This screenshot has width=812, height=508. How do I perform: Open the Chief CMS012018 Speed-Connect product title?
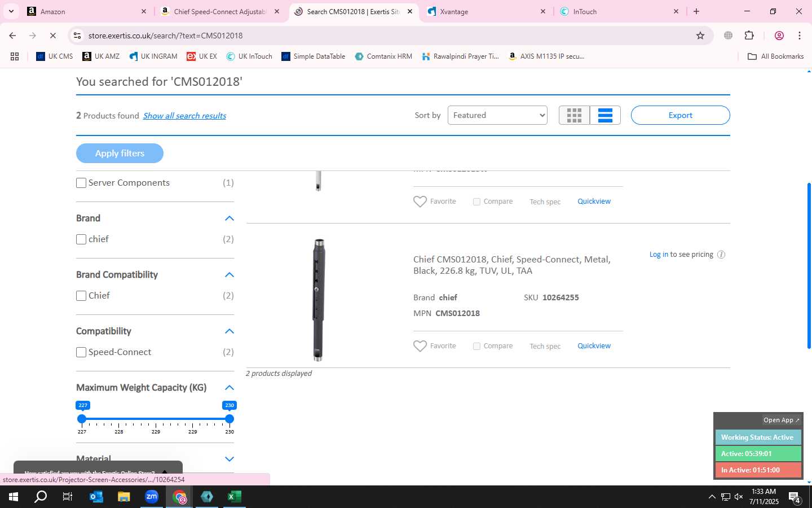pos(512,265)
